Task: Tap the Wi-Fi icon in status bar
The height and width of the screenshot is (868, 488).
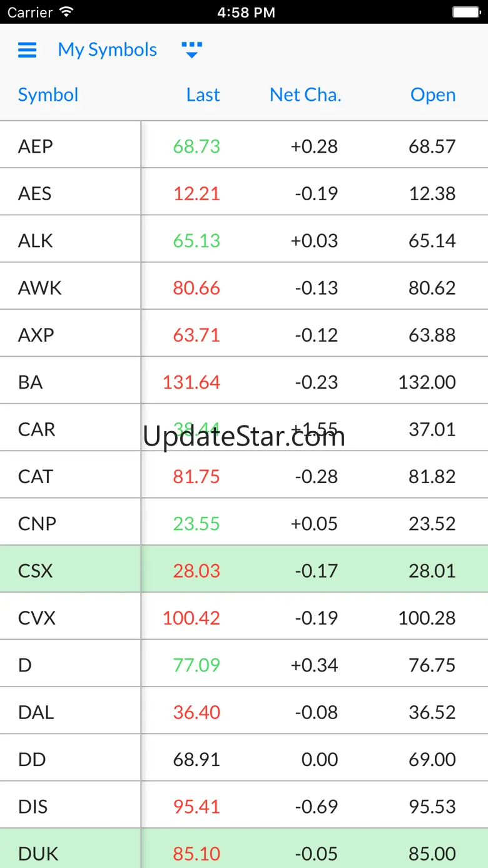Action: (x=66, y=12)
